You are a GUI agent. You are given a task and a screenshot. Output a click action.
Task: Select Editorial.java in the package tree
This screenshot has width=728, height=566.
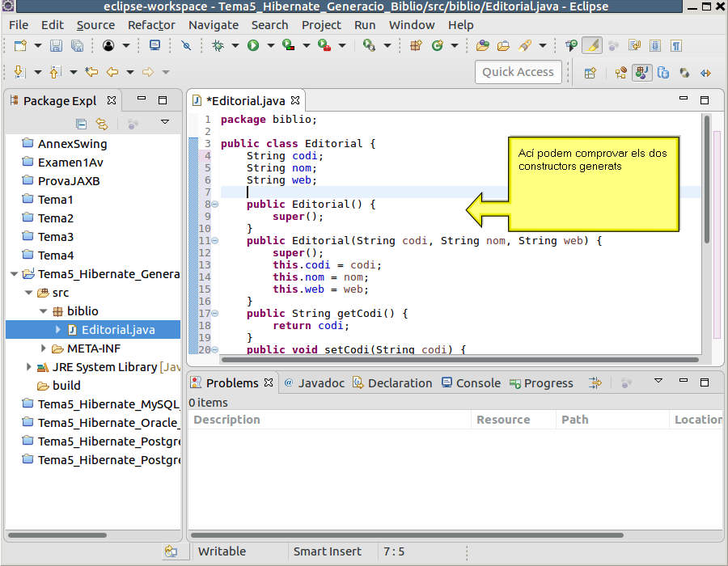(x=117, y=330)
